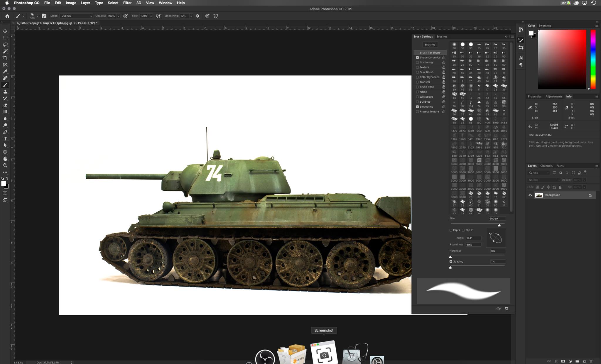Select the Zoom tool

5,166
